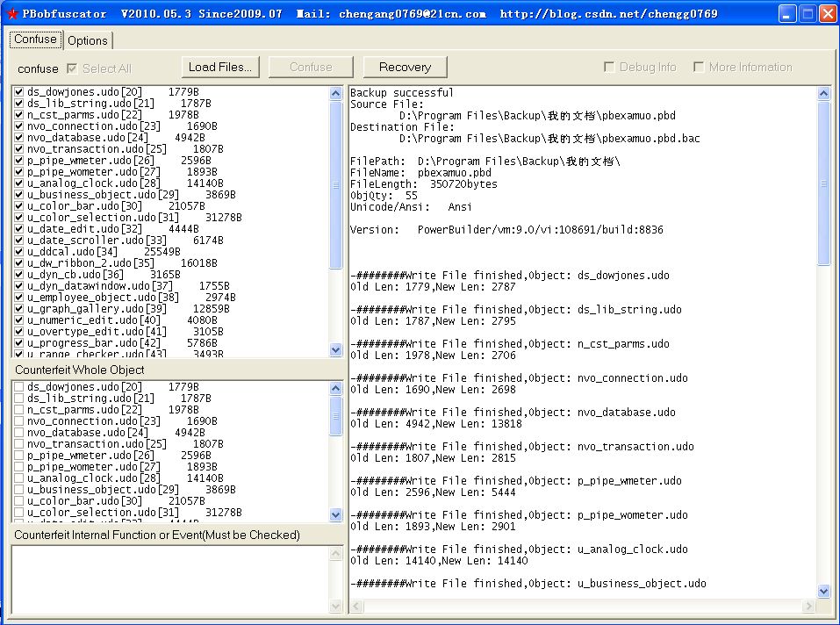This screenshot has width=840, height=625.
Task: Enable the More Infomation checkbox
Action: [699, 67]
